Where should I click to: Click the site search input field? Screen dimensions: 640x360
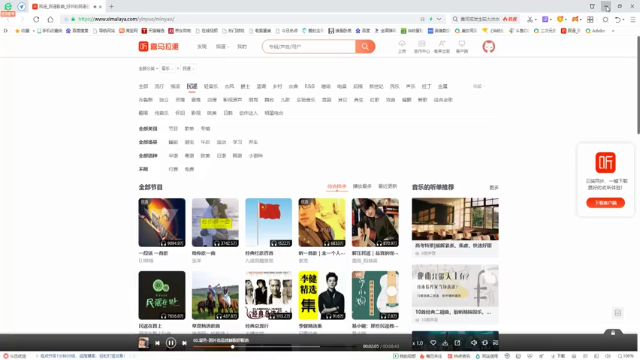pyautogui.click(x=309, y=47)
